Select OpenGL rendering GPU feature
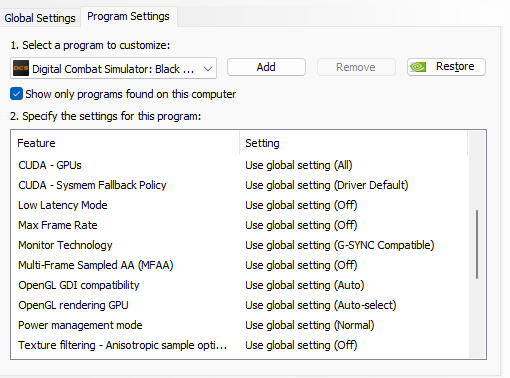Image resolution: width=510 pixels, height=378 pixels. click(73, 305)
